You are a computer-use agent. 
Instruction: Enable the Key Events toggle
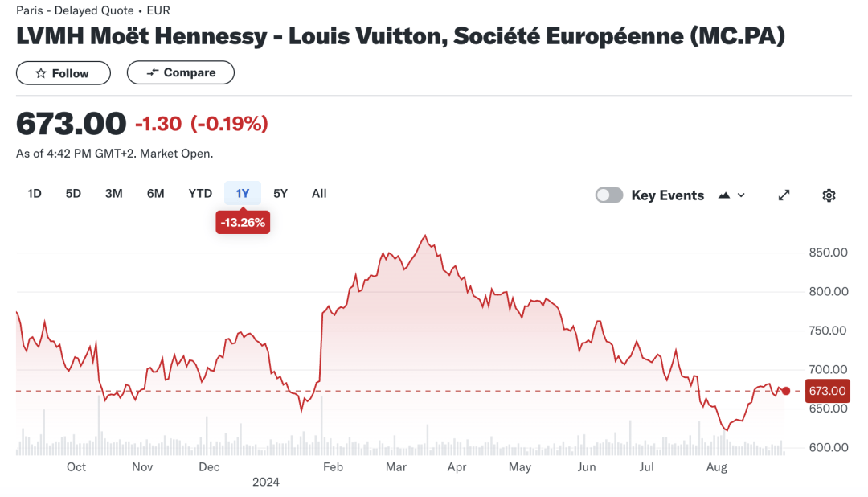(x=609, y=195)
